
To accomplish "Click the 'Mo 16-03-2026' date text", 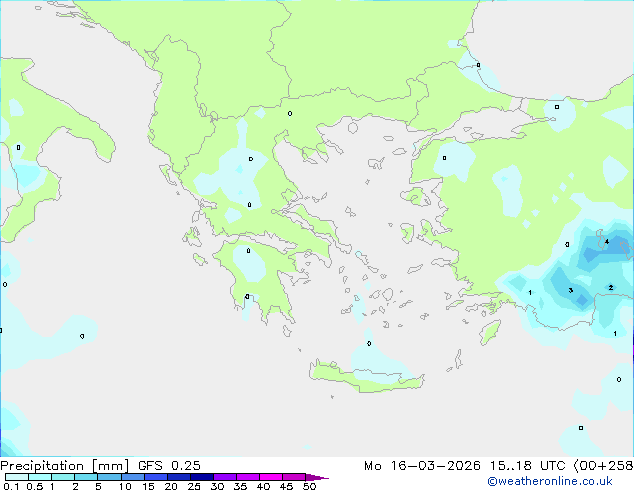I will click(x=422, y=466).
